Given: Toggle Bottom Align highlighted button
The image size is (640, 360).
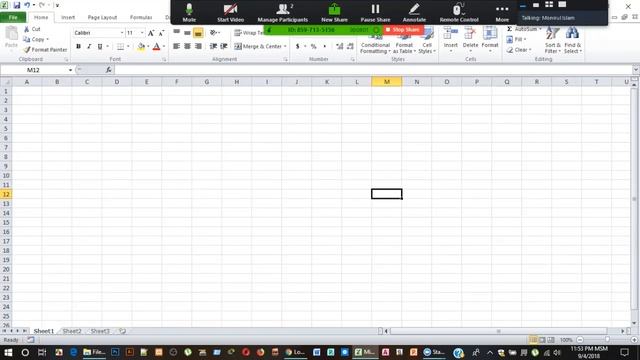Looking at the screenshot, I should [198, 33].
